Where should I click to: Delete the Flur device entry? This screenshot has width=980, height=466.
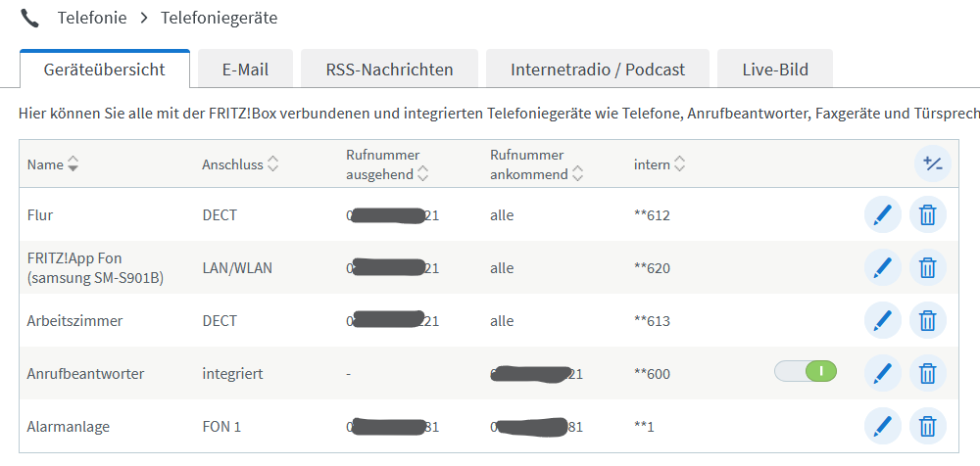coord(928,214)
